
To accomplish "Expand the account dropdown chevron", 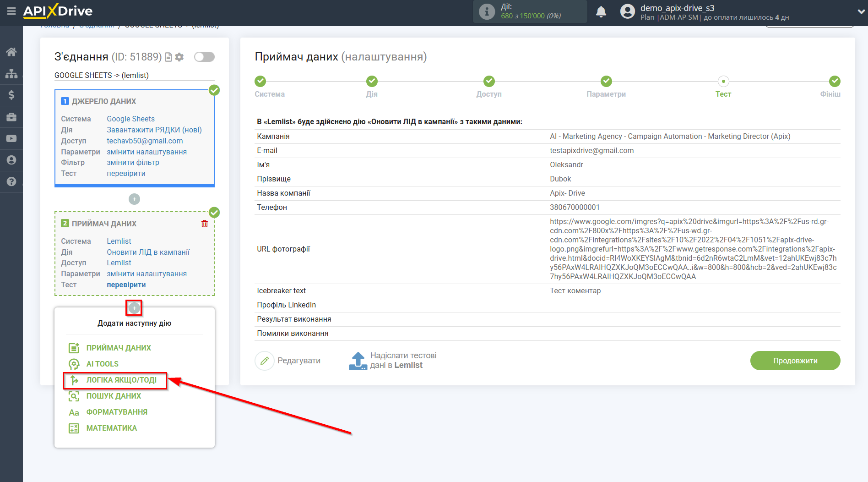I will 861,11.
